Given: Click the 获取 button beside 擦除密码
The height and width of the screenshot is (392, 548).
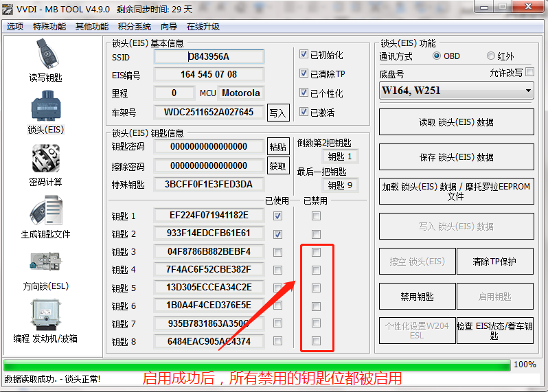Looking at the screenshot, I should (x=278, y=165).
